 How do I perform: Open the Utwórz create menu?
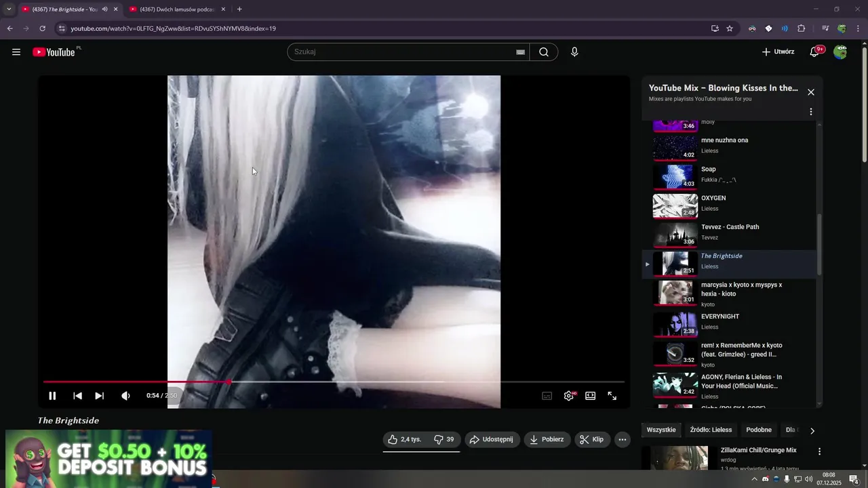coord(778,52)
